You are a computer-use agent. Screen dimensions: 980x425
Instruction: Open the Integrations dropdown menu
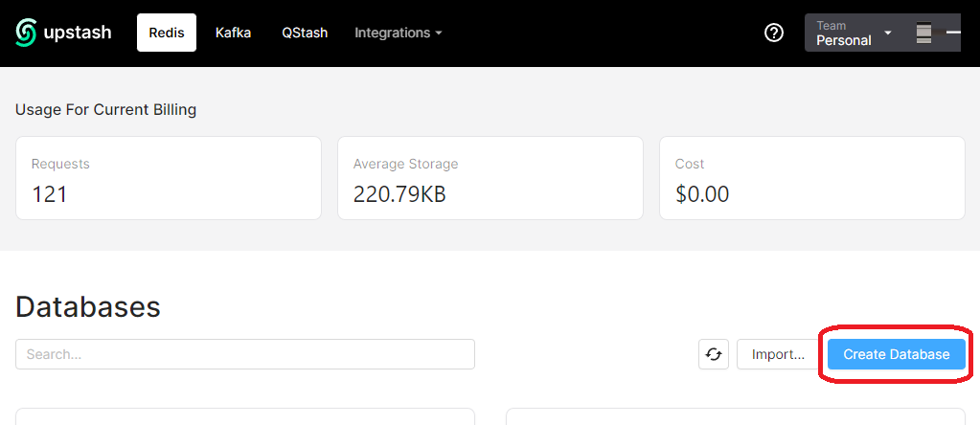(x=399, y=33)
